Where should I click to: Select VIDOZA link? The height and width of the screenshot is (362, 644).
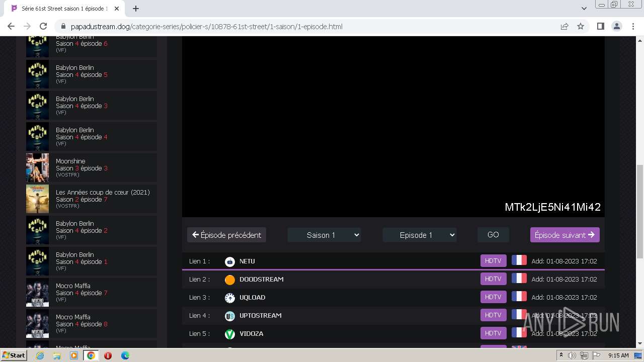[x=393, y=333]
